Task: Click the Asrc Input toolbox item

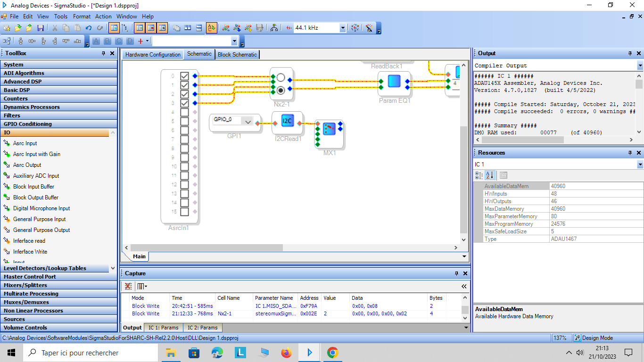Action: 25,143
